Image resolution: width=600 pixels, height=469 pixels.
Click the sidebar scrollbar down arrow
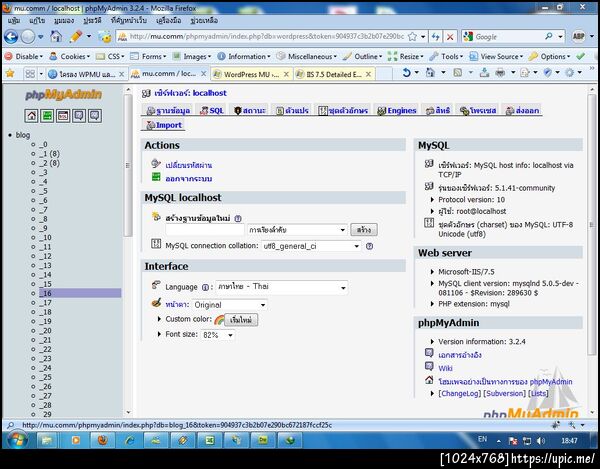128,413
